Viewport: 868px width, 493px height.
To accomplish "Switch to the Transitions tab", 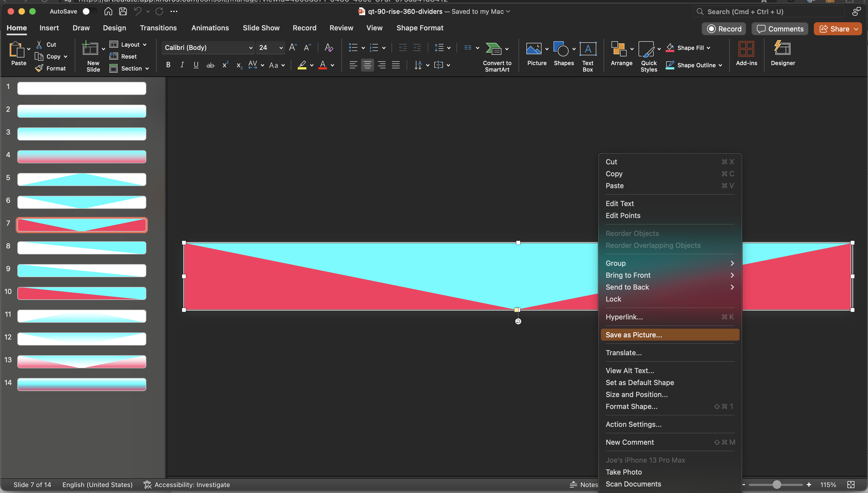I will tap(158, 28).
